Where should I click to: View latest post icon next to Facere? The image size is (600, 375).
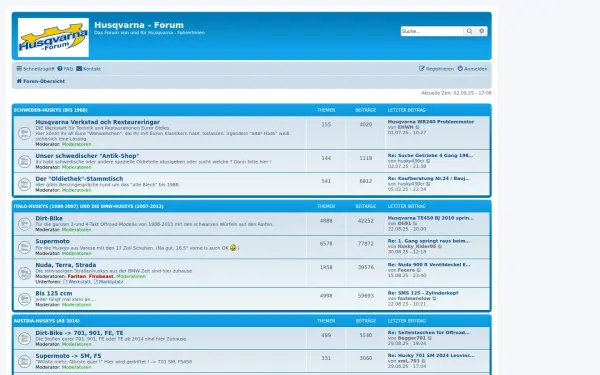tap(419, 270)
